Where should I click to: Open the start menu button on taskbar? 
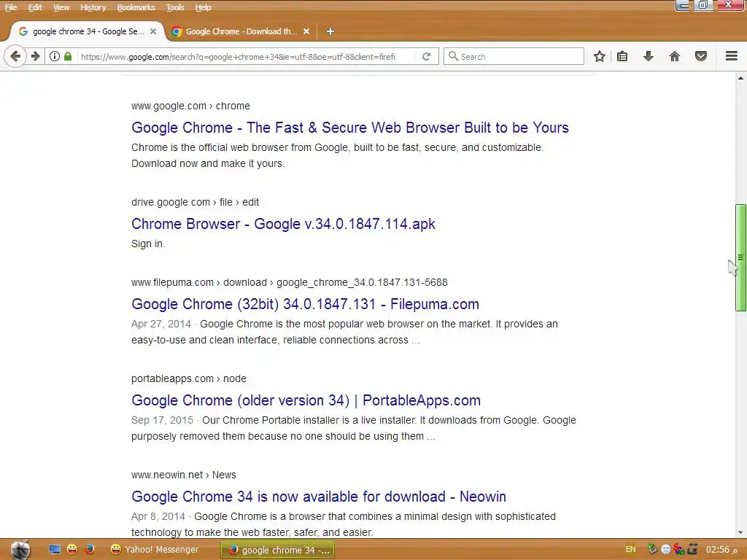(20, 550)
